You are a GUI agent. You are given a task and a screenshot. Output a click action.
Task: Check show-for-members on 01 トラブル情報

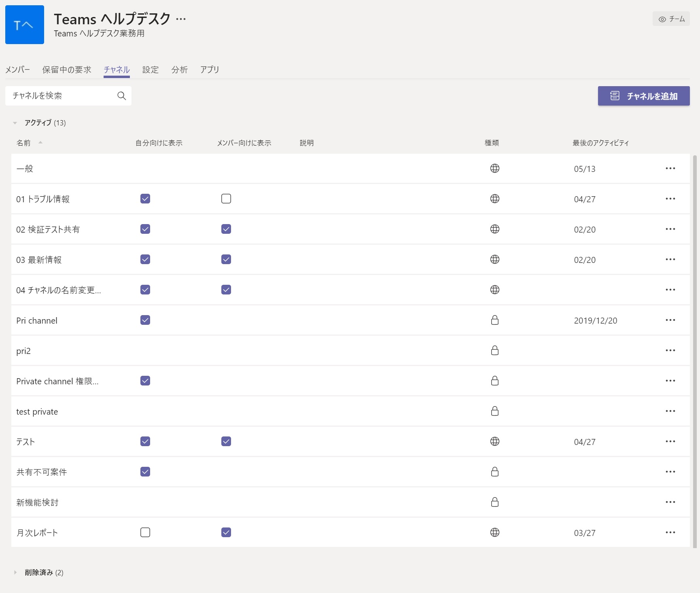coord(226,199)
